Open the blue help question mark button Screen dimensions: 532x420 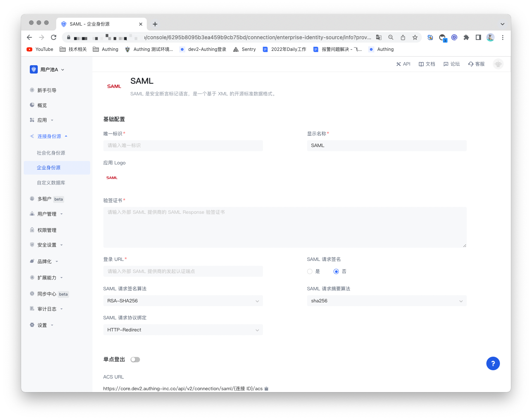tap(493, 363)
